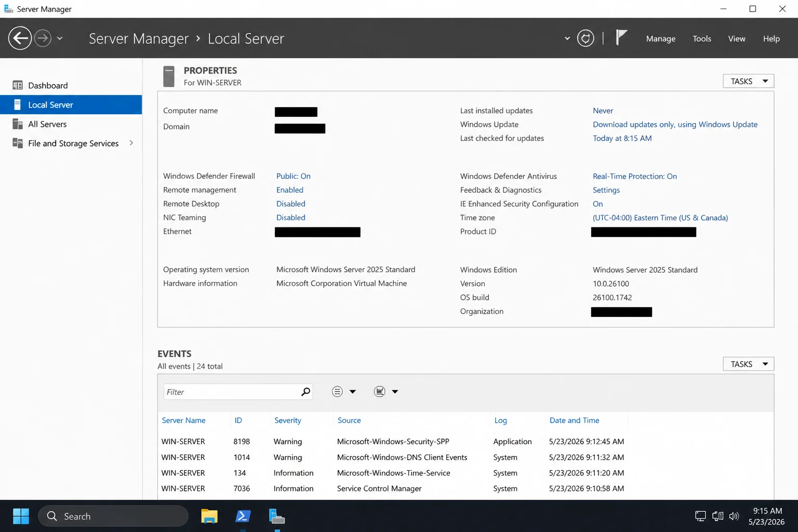
Task: Expand dropdown arrow next to save query icon
Action: [x=395, y=392]
